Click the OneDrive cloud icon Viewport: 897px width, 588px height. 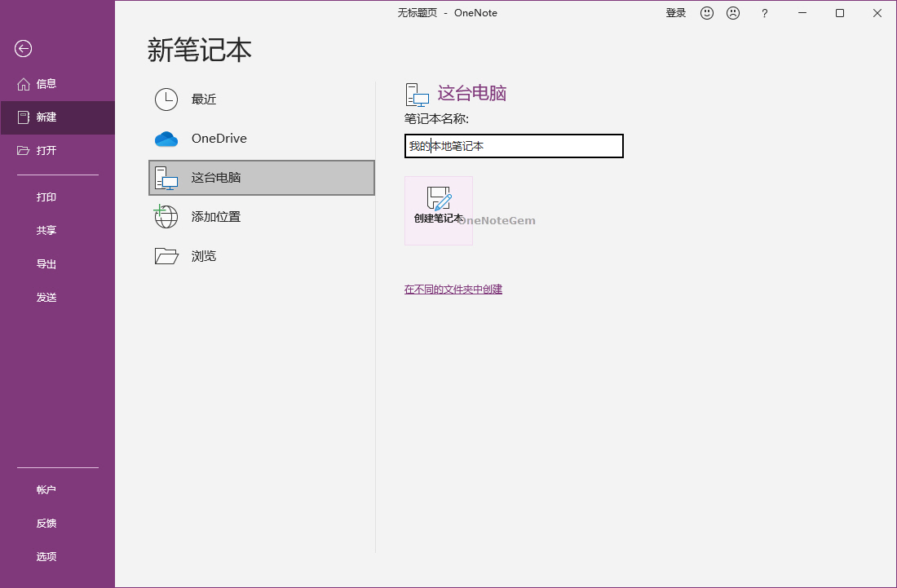166,139
